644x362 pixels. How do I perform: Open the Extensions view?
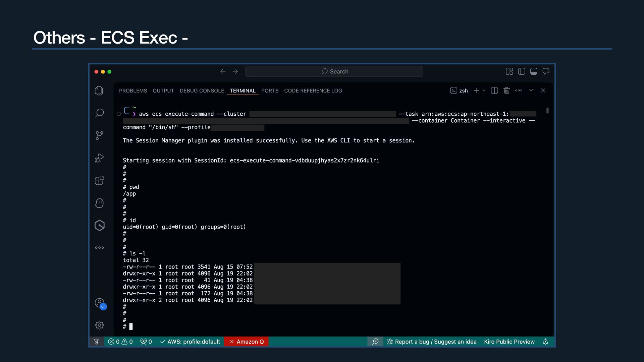click(99, 180)
